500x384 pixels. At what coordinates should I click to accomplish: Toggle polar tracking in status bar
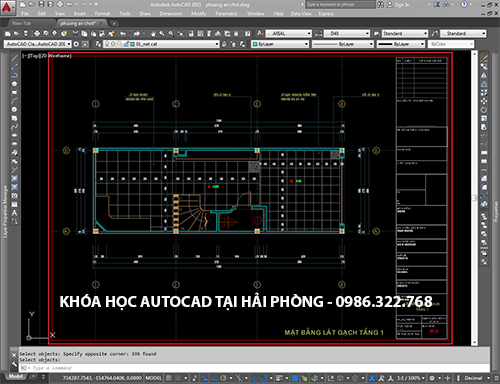(223, 378)
